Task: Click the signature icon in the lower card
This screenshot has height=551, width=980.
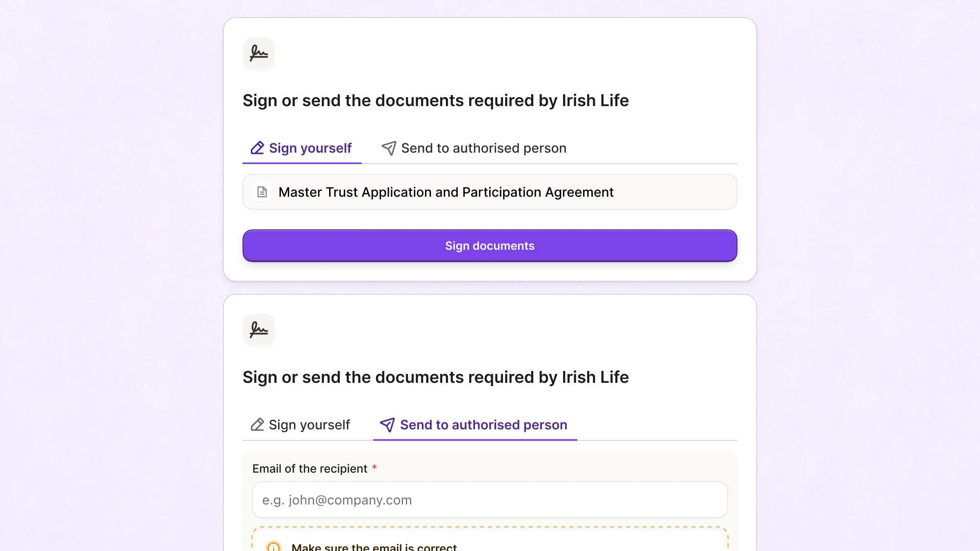Action: click(x=259, y=330)
